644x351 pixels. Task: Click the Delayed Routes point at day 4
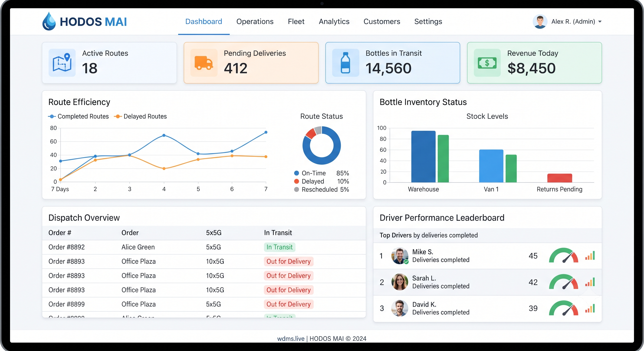[x=164, y=169]
